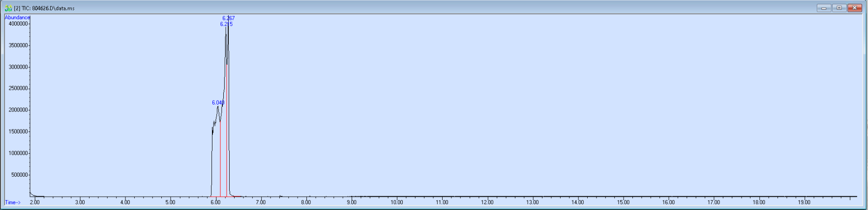The height and width of the screenshot is (210, 868).
Task: Maximize the TIC chromatogram window
Action: pyautogui.click(x=839, y=8)
